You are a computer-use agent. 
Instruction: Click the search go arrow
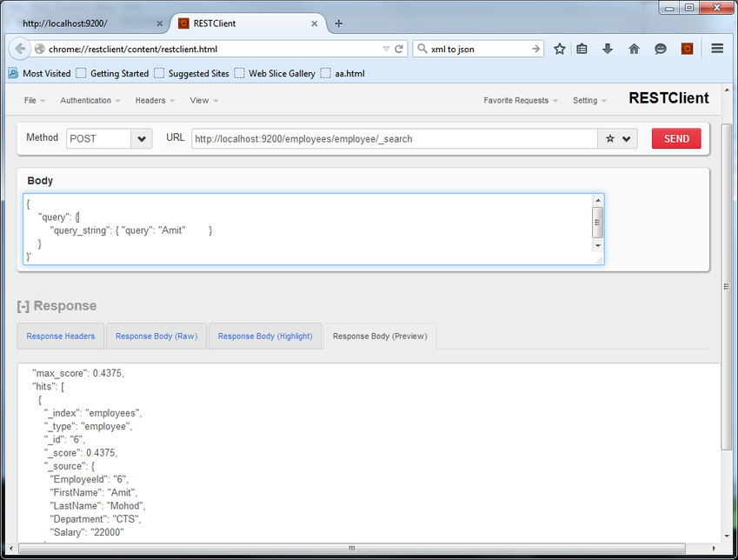535,49
